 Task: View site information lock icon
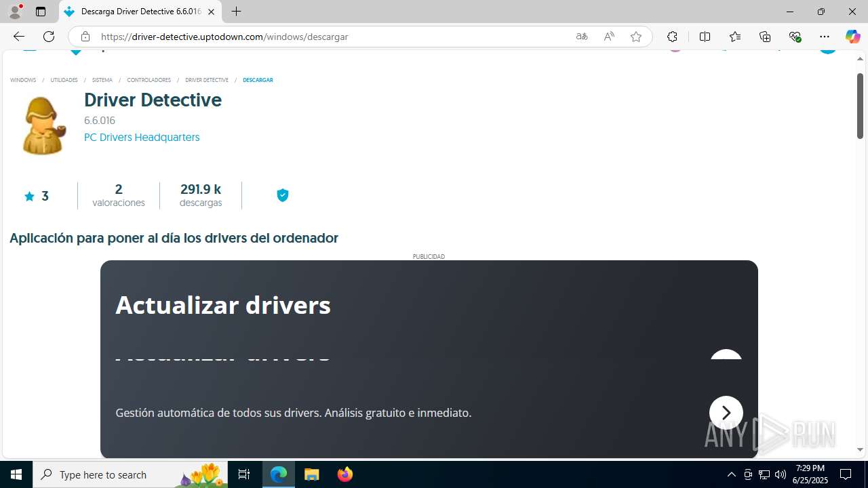pyautogui.click(x=85, y=37)
